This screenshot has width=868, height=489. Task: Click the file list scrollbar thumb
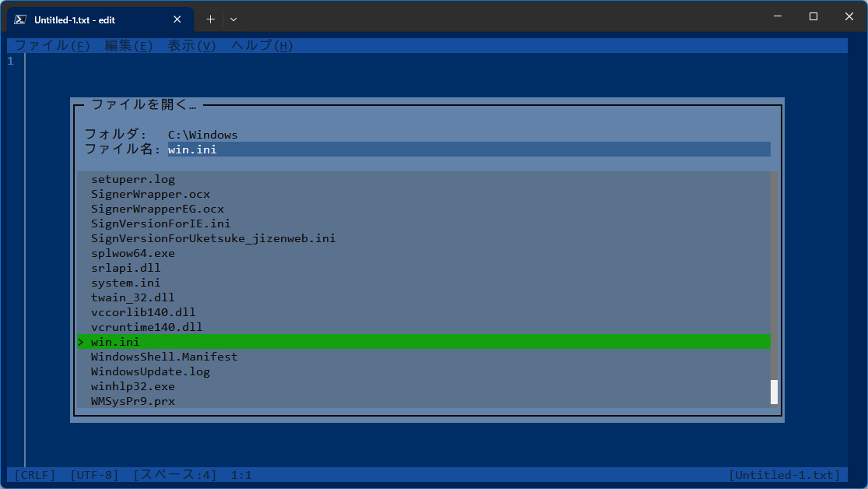774,392
